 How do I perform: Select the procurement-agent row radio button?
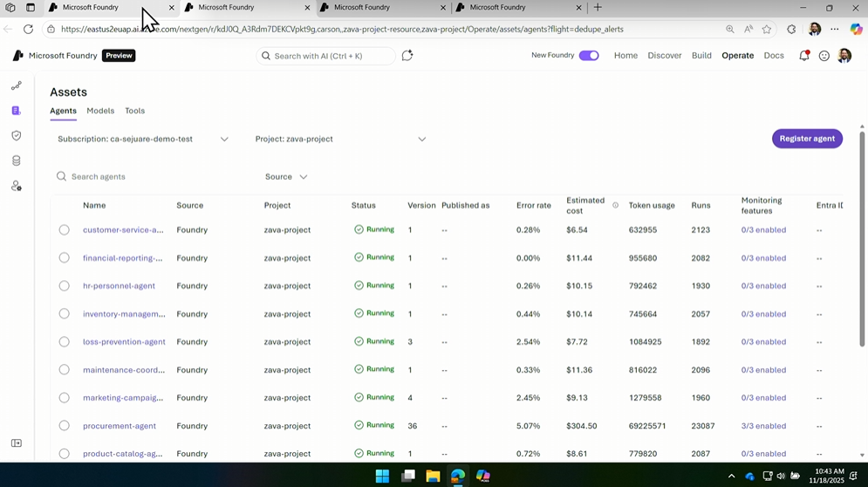tap(64, 426)
